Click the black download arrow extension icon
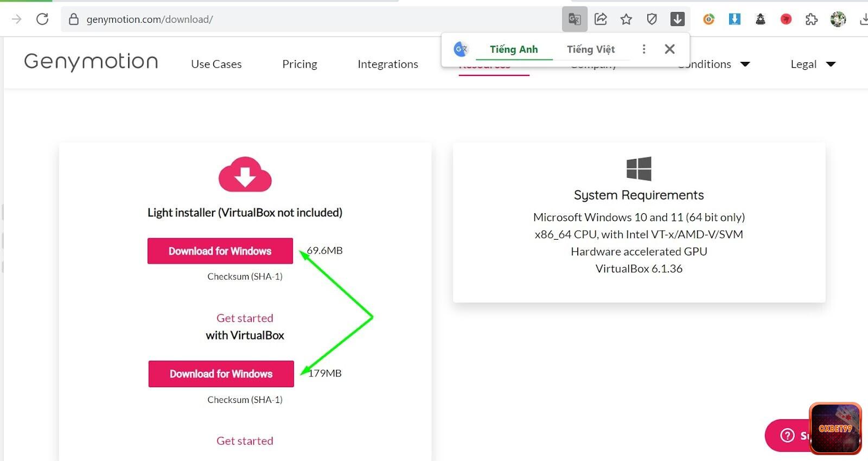The height and width of the screenshot is (461, 868). tap(678, 19)
